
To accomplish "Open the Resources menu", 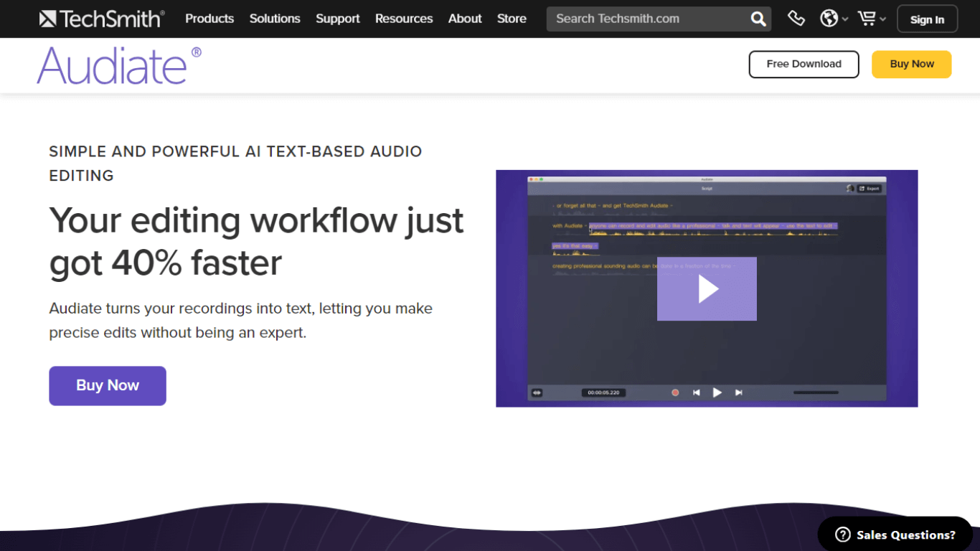I will (403, 19).
